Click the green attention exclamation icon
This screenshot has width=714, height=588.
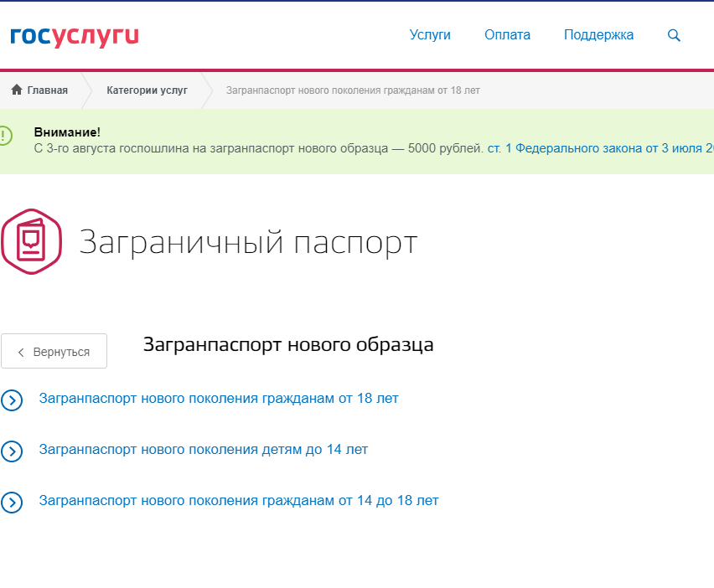point(5,135)
